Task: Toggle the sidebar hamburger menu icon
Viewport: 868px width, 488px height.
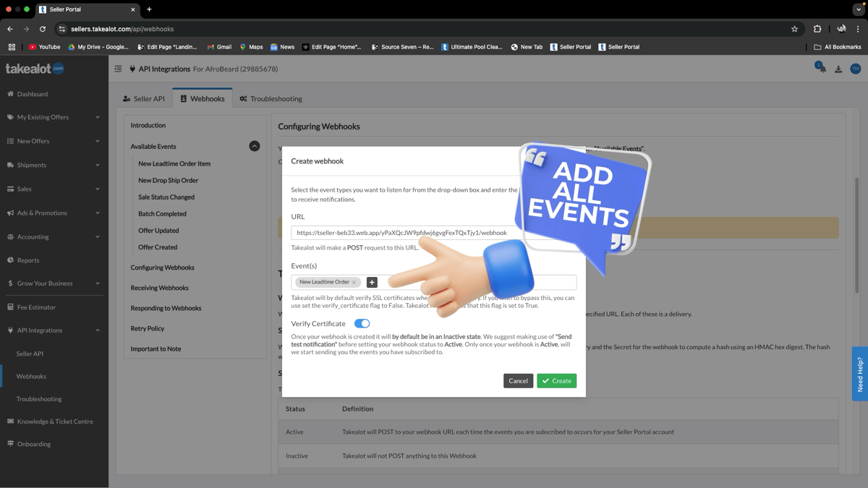Action: click(x=118, y=69)
